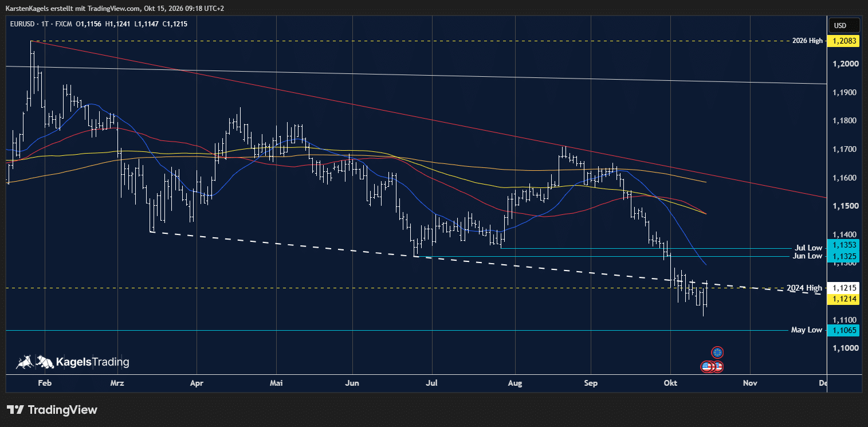Click 1,1400 on the price axis
Screen dimensions: 868x427
click(x=845, y=235)
